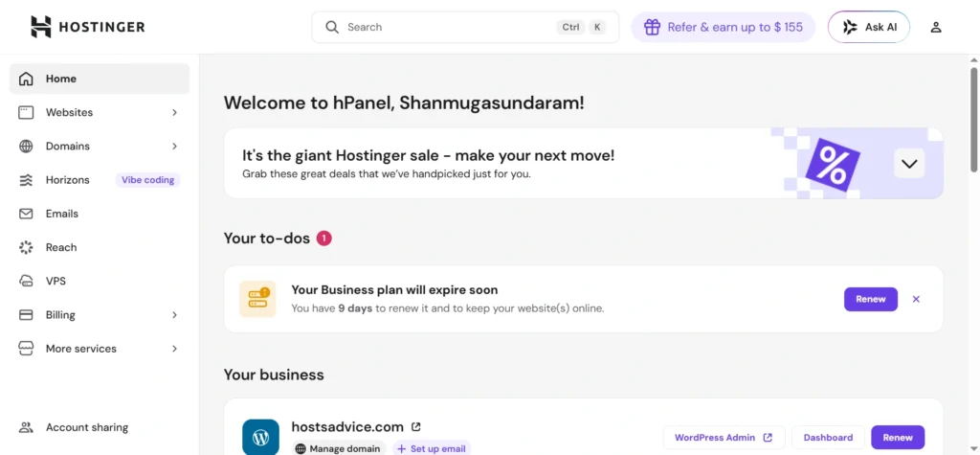Open the user profile icon
980x455 pixels.
pos(936,27)
